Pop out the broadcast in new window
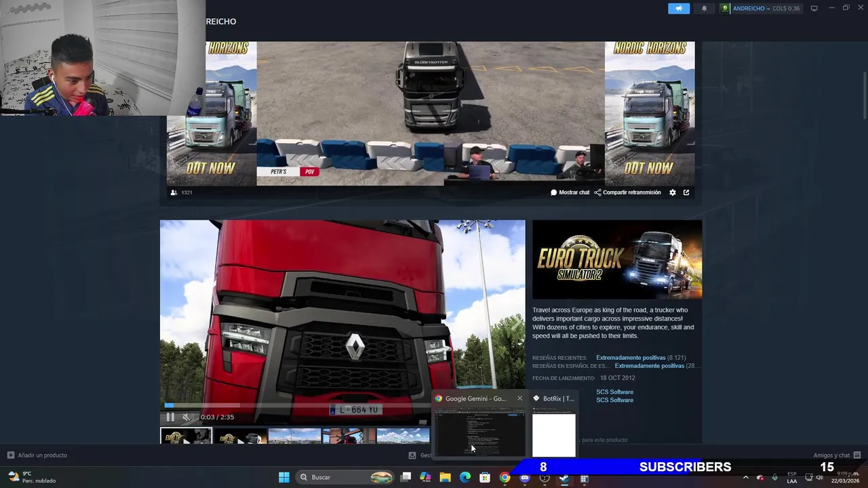The image size is (868, 488). tap(686, 192)
